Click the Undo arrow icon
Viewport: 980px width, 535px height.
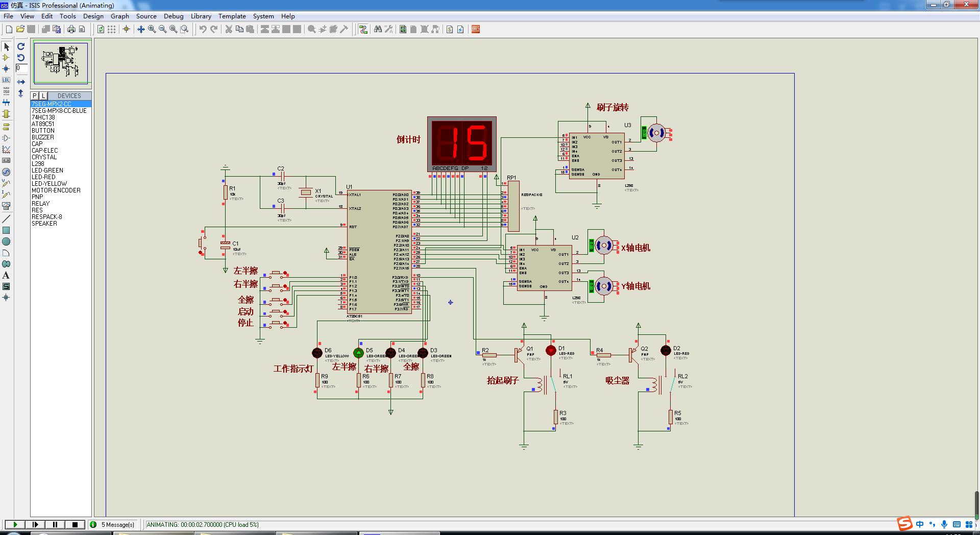(x=203, y=29)
